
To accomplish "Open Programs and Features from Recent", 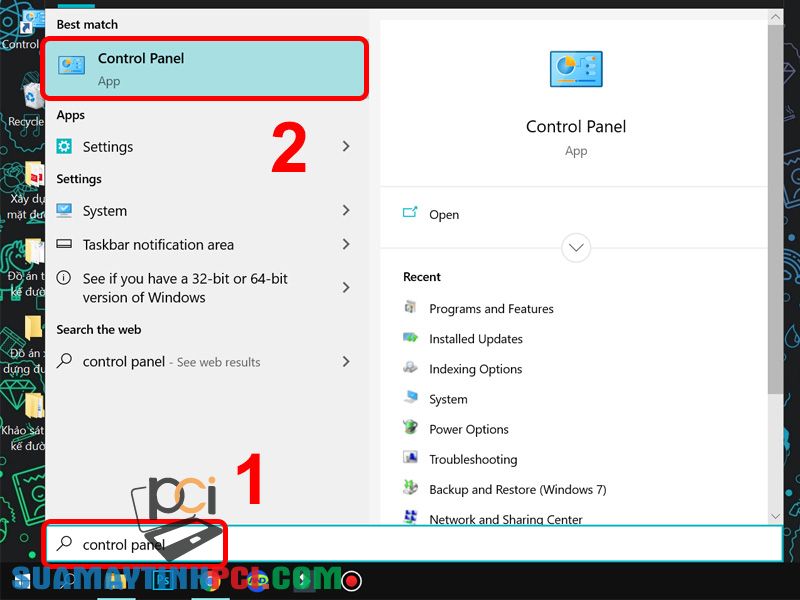I will (491, 309).
